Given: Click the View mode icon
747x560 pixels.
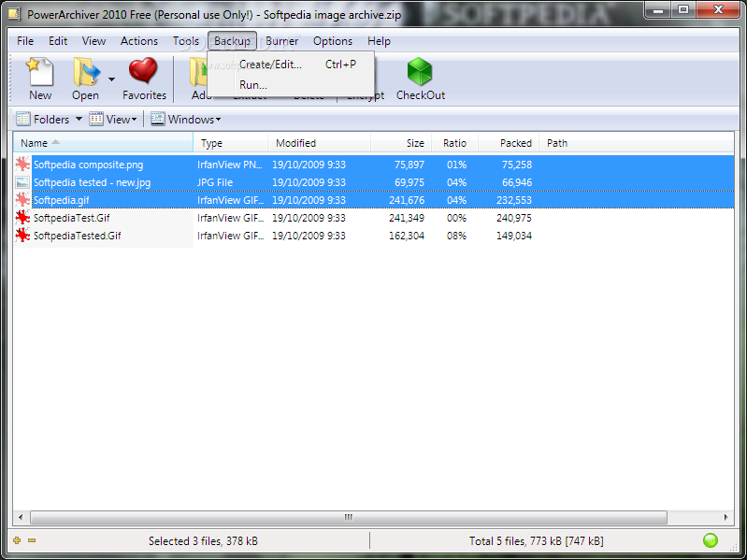Looking at the screenshot, I should click(x=96, y=119).
